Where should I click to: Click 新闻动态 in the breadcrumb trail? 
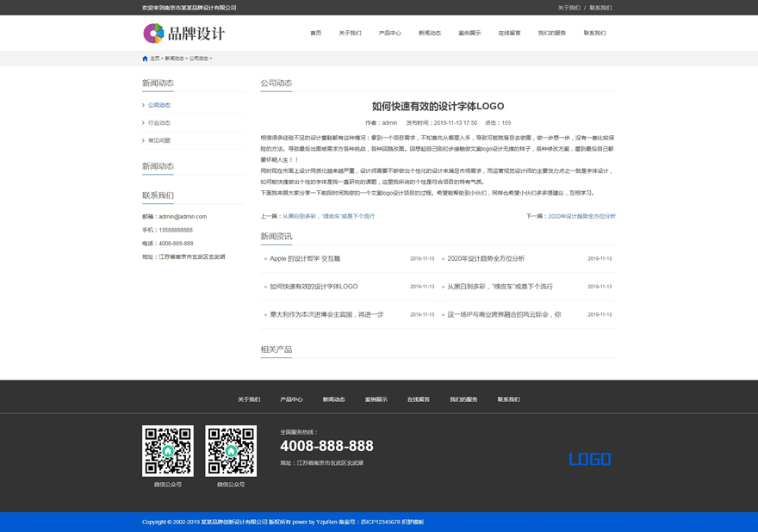[173, 59]
